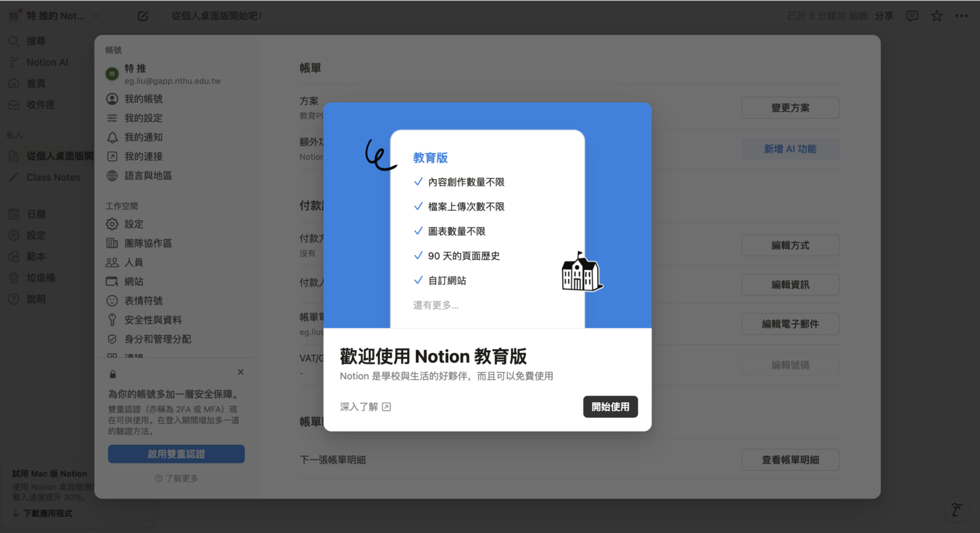
Task: Expand the workspace switcher dropdown
Action: pos(96,16)
